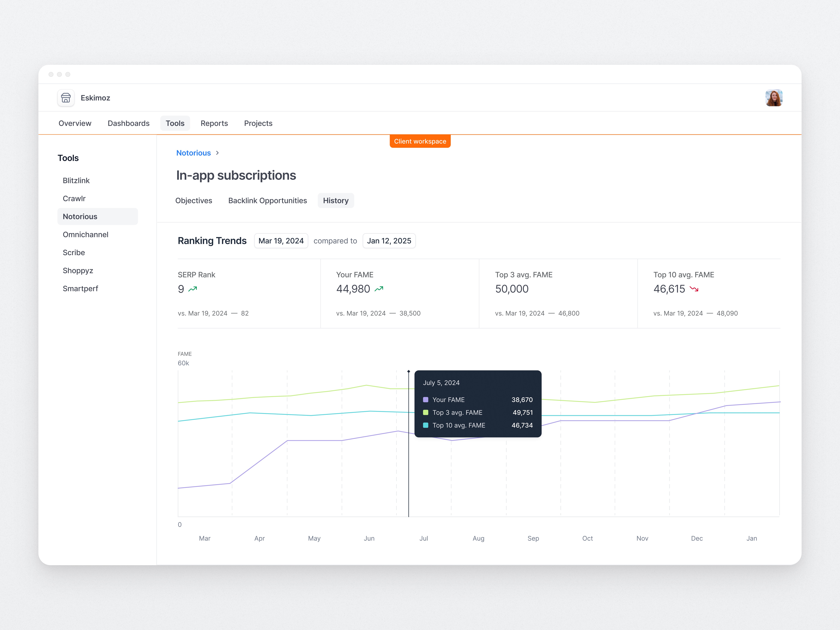Select Notorious in the Tools sidebar
The width and height of the screenshot is (840, 630).
[x=98, y=216]
